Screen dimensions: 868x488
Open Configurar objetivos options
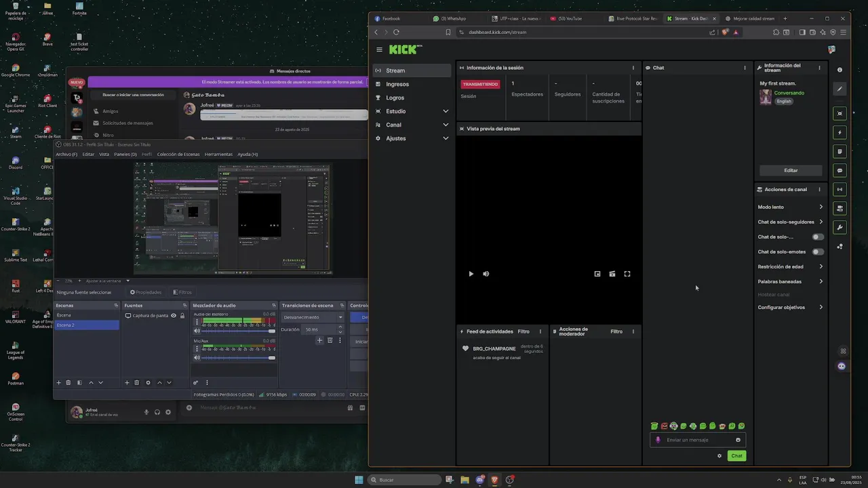(791, 308)
